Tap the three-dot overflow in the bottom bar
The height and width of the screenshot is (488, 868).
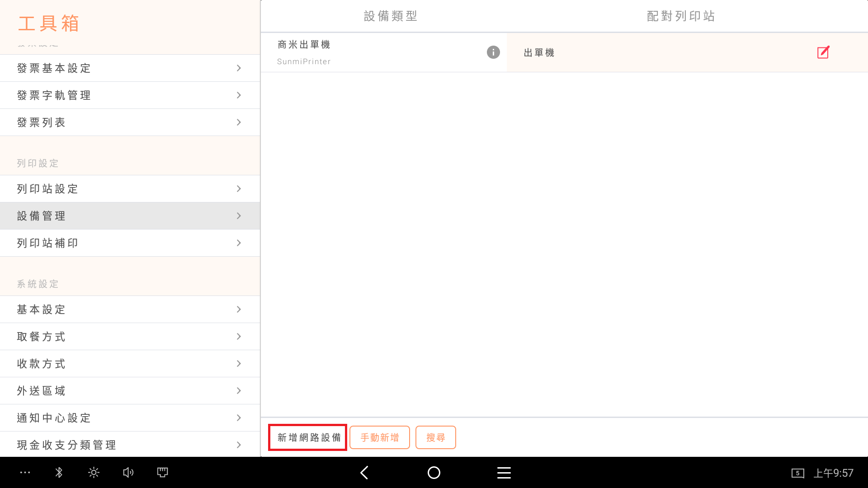click(x=25, y=473)
